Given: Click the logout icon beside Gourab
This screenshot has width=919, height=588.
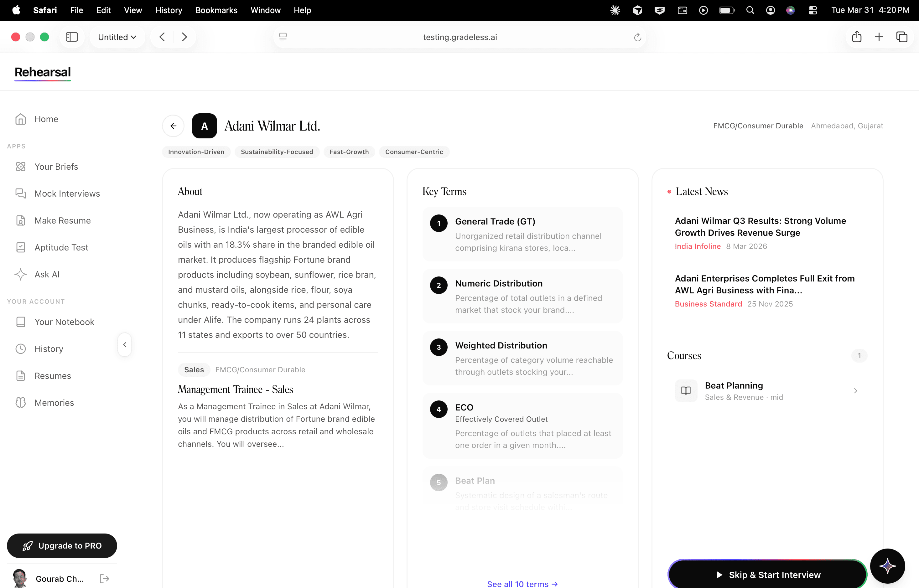Looking at the screenshot, I should coord(105,579).
